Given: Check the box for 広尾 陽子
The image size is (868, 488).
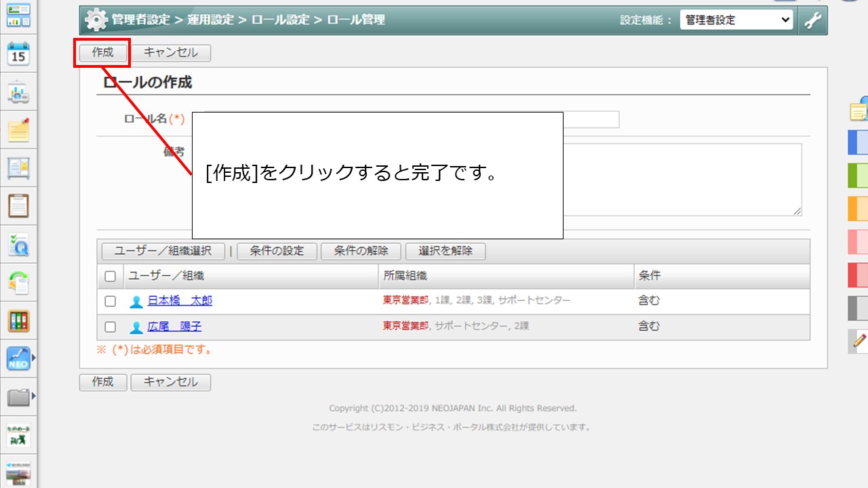Looking at the screenshot, I should (110, 327).
